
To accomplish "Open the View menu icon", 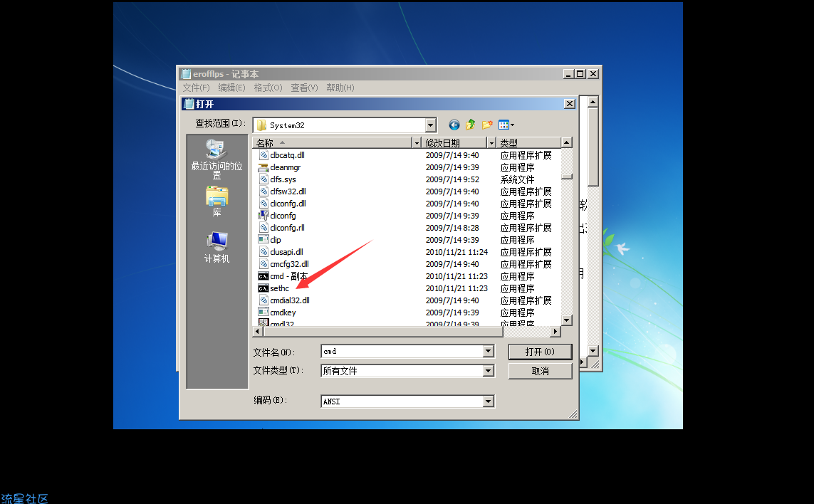I will click(x=506, y=125).
